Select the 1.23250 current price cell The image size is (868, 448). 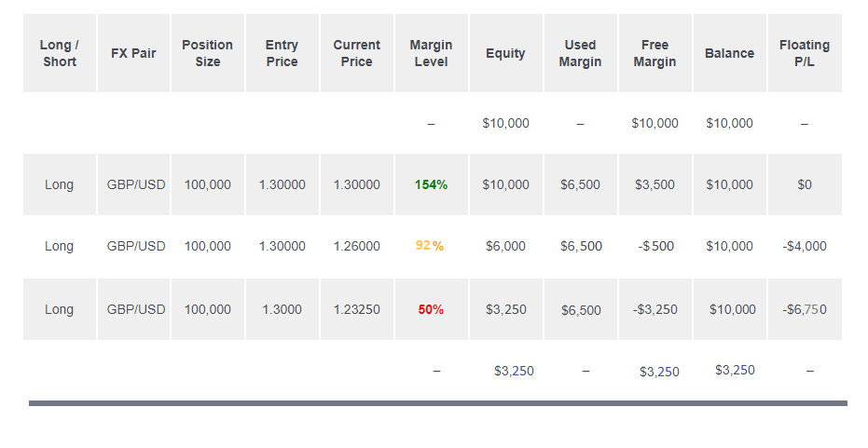coord(357,309)
